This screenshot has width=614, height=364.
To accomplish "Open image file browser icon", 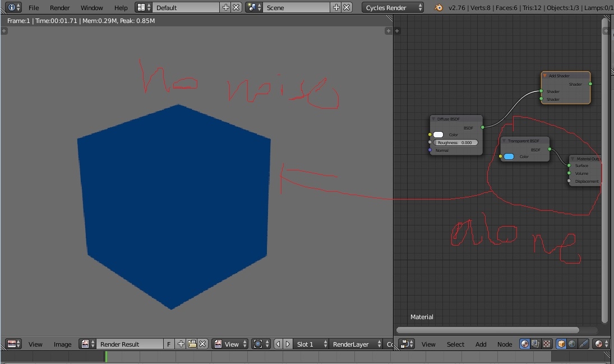I will coord(192,344).
